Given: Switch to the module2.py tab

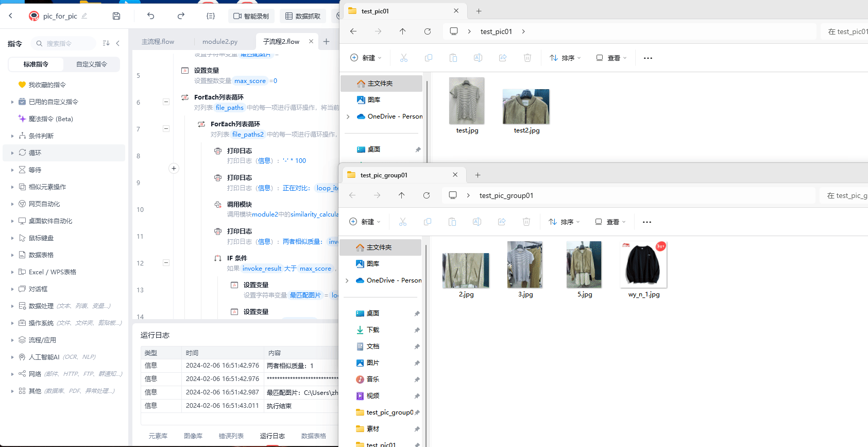Looking at the screenshot, I should [220, 42].
